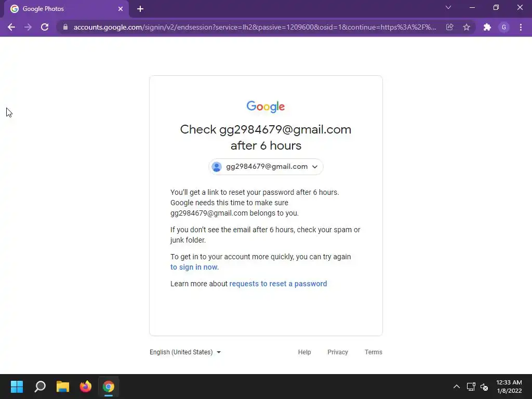
Task: Click the address bar URL field
Action: (255, 27)
